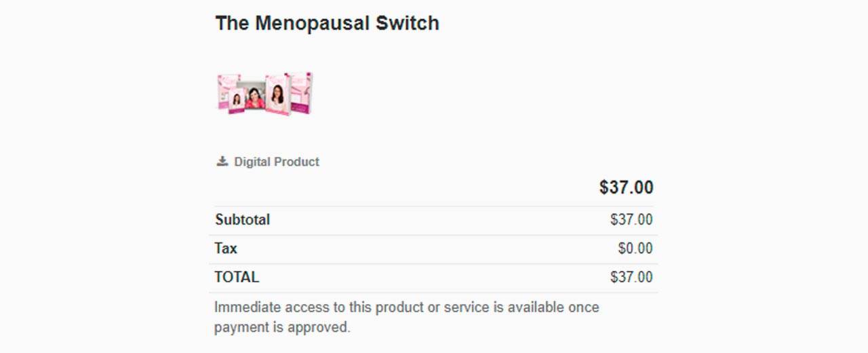
Task: Click the TOTAL label
Action: pyautogui.click(x=237, y=277)
